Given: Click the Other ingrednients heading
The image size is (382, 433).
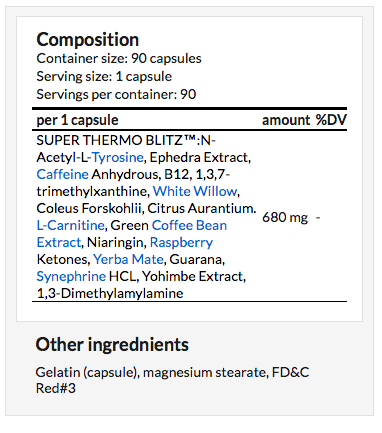Looking at the screenshot, I should (x=112, y=344).
